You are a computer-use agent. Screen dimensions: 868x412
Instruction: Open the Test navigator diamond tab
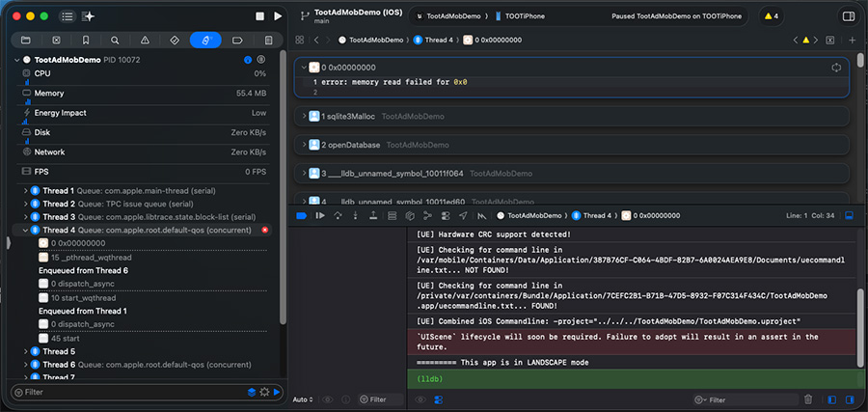click(174, 40)
